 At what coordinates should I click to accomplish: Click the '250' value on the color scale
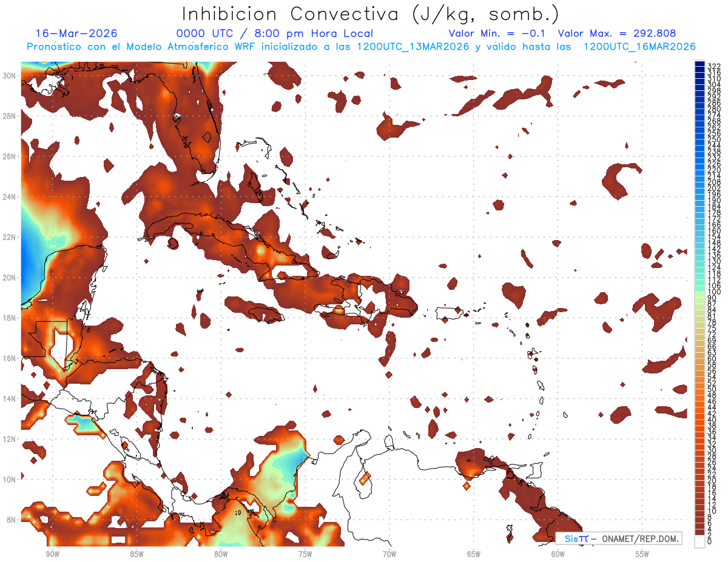point(714,140)
